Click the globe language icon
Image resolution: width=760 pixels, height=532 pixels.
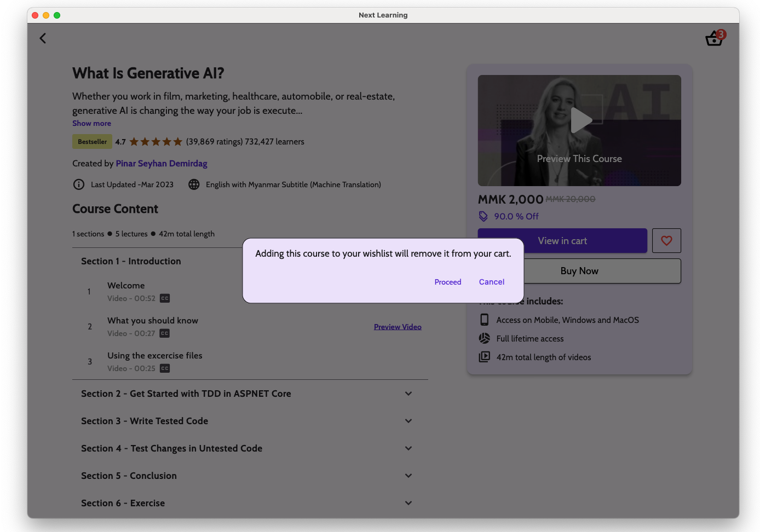point(194,184)
